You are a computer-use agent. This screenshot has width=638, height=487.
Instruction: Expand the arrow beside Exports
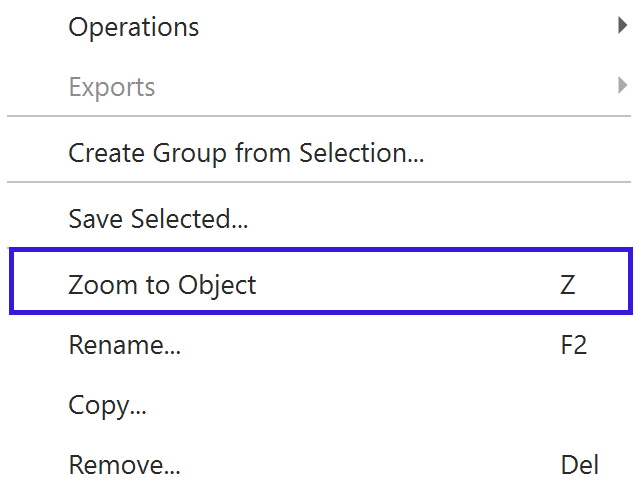click(623, 87)
